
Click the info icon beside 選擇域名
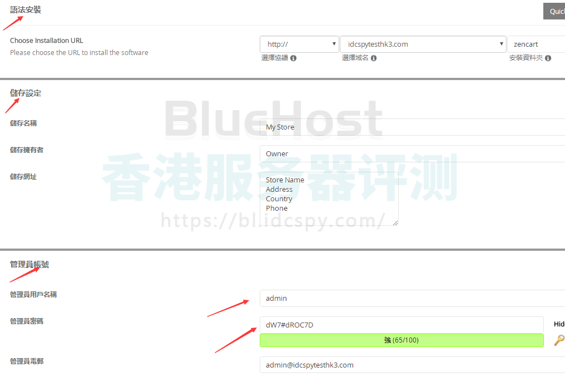click(x=374, y=58)
